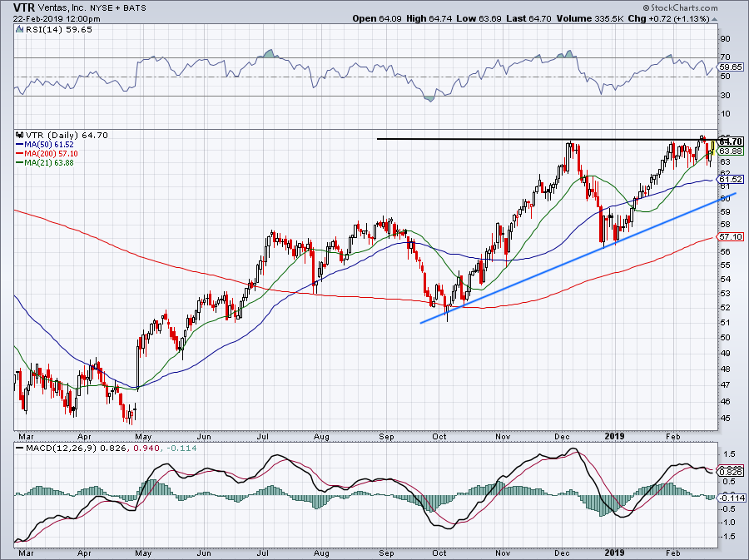Click the 'Volume 335.5K' value
The height and width of the screenshot is (560, 749).
589,18
